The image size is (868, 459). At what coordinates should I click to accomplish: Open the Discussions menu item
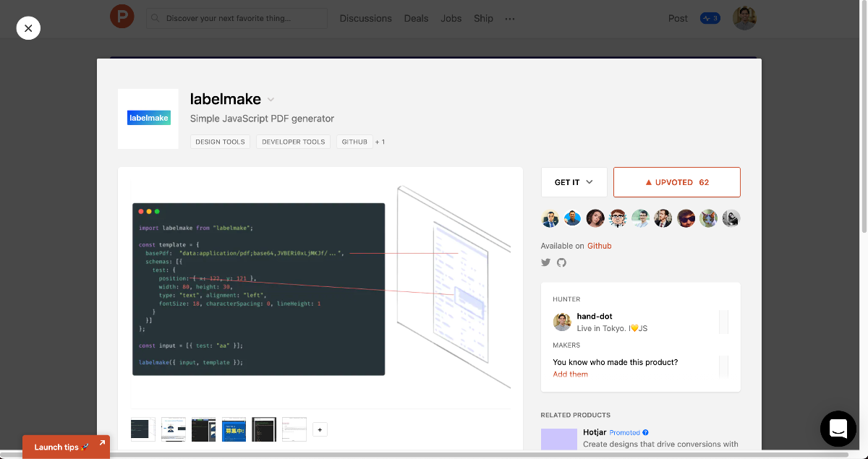[x=365, y=18]
